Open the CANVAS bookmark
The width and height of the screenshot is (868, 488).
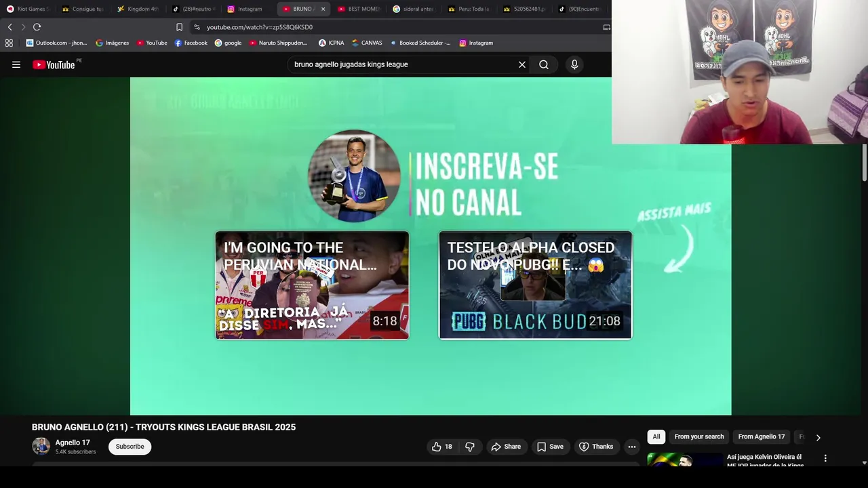pyautogui.click(x=367, y=43)
